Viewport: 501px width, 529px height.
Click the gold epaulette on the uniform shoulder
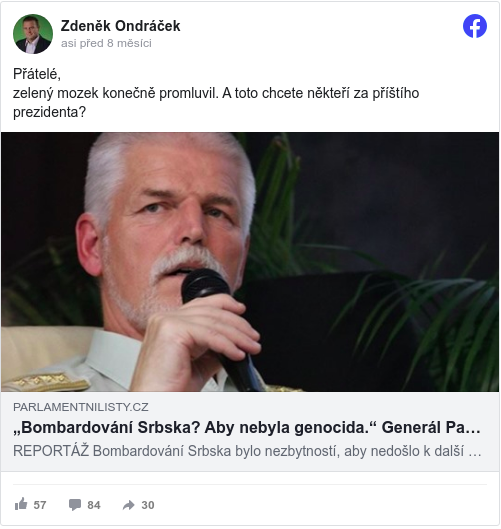pyautogui.click(x=46, y=381)
